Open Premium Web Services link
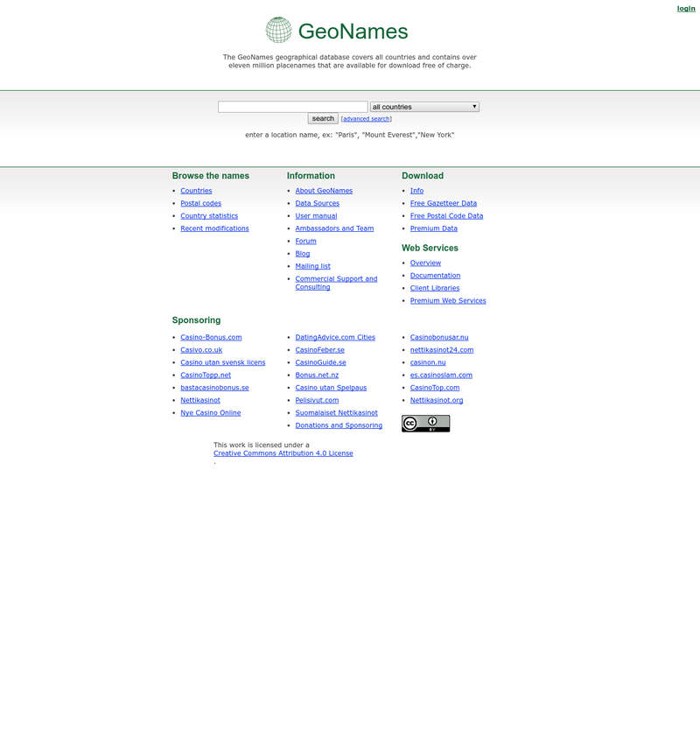This screenshot has height=737, width=700. (448, 301)
